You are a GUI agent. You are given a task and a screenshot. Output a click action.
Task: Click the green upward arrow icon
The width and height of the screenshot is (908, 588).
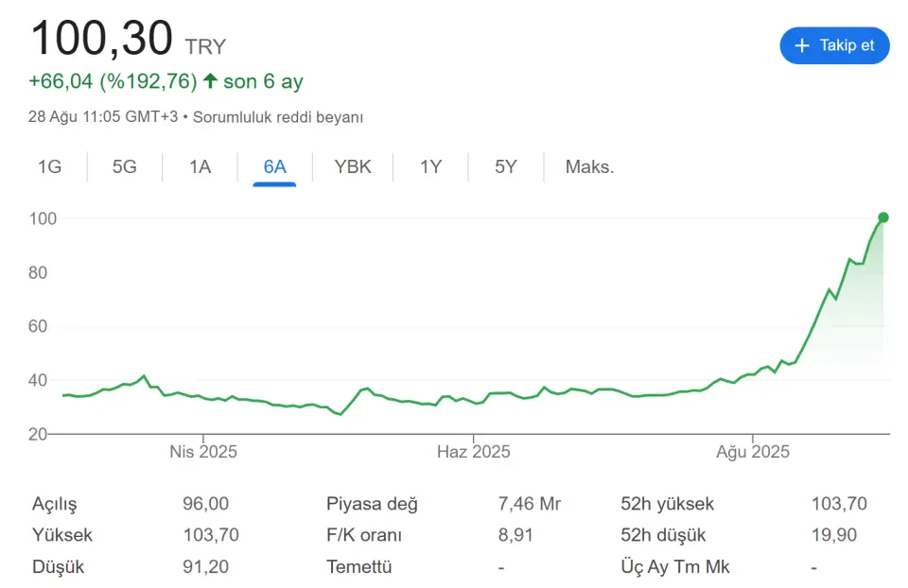(210, 80)
